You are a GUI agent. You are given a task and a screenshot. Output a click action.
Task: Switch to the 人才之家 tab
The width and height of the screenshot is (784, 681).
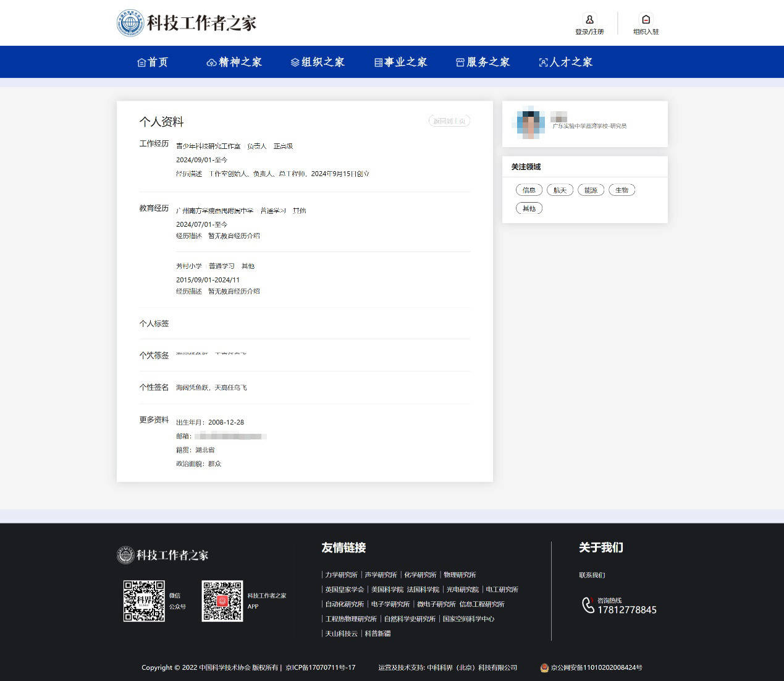click(565, 62)
